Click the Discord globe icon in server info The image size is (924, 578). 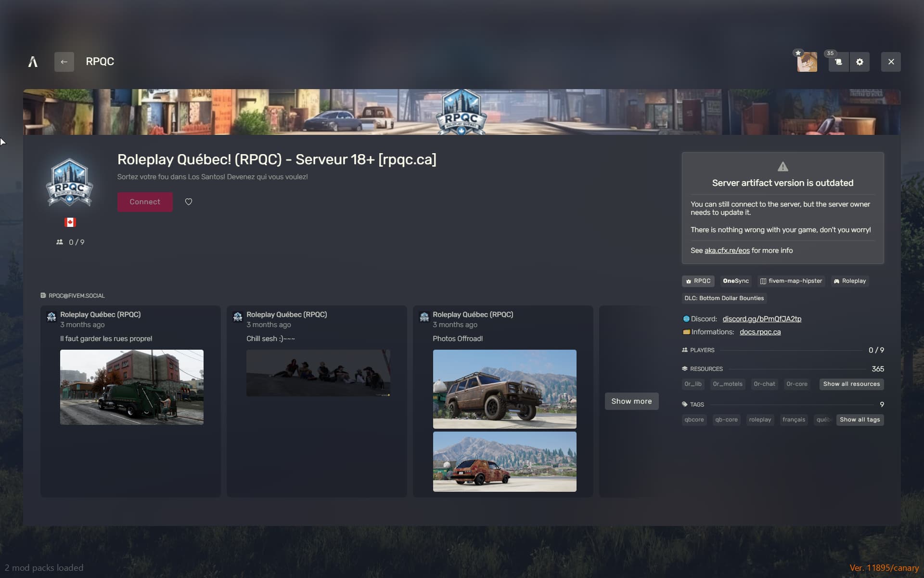point(686,318)
